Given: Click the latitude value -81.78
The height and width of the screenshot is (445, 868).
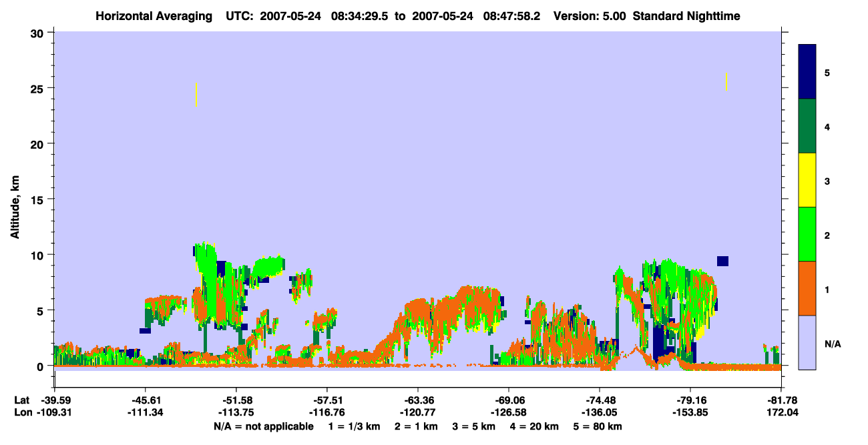Looking at the screenshot, I should (x=782, y=400).
